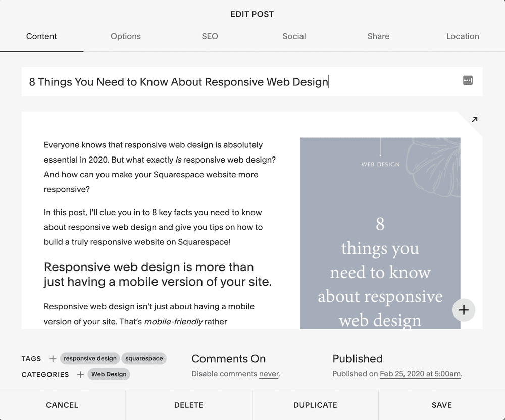Click the 'never' disable comments link

point(268,374)
